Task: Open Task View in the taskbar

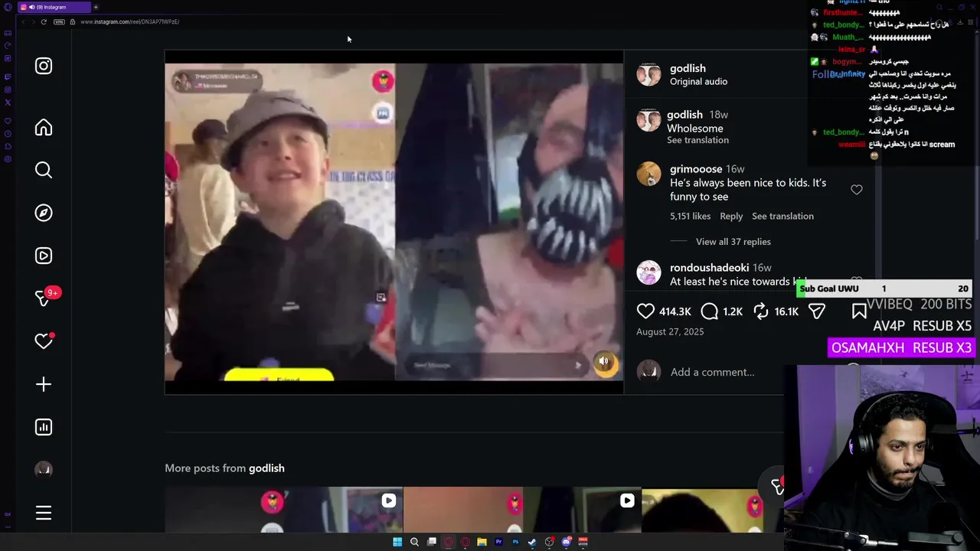Action: tap(431, 542)
